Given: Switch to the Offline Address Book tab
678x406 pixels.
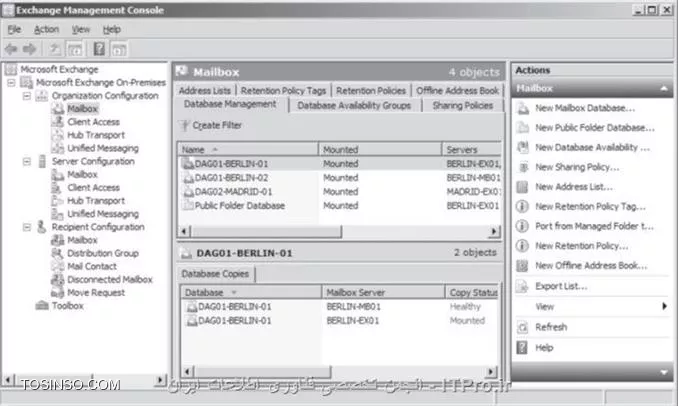Looking at the screenshot, I should click(457, 91).
